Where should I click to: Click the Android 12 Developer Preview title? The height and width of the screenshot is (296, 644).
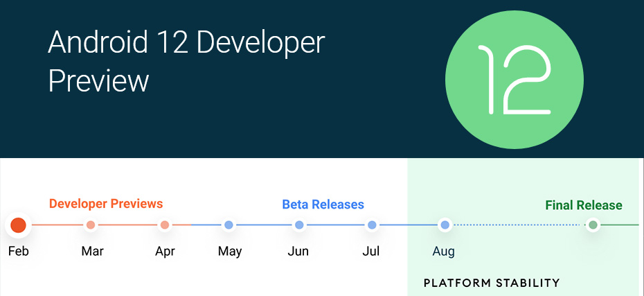point(186,62)
